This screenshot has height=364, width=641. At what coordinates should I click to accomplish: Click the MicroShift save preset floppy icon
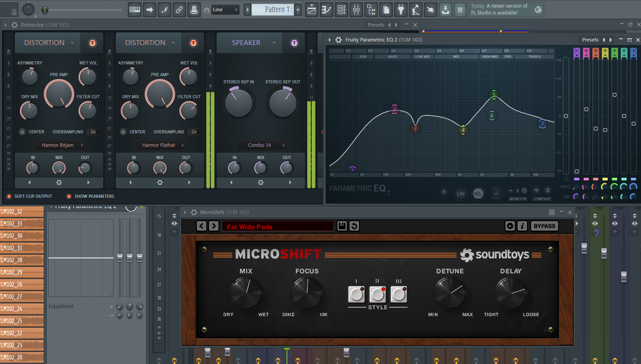tap(342, 226)
